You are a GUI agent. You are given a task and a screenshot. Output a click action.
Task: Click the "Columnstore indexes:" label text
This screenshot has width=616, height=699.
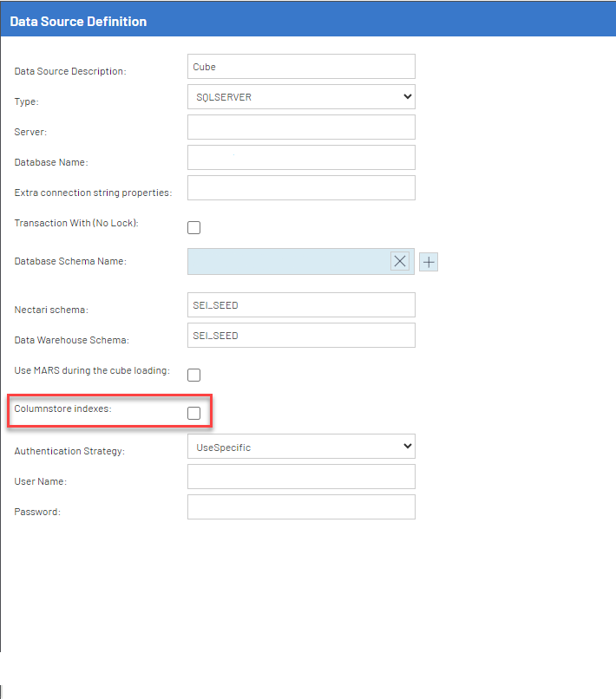(62, 408)
